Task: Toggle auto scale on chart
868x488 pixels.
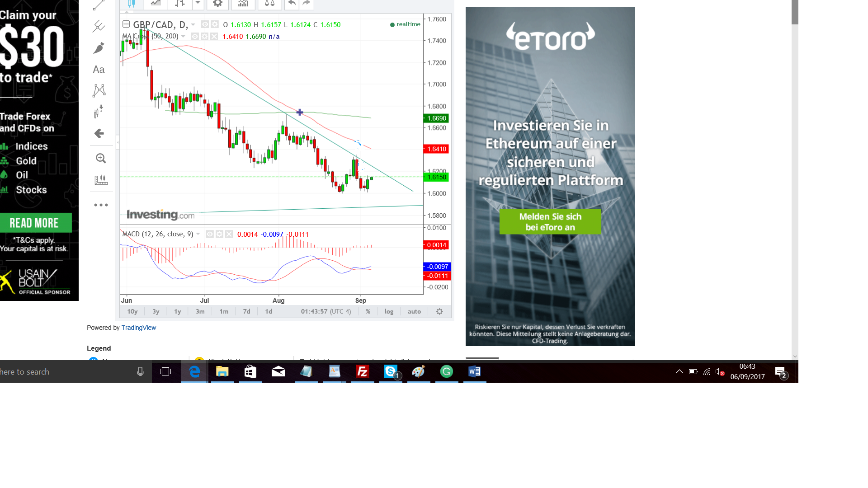Action: (x=414, y=312)
